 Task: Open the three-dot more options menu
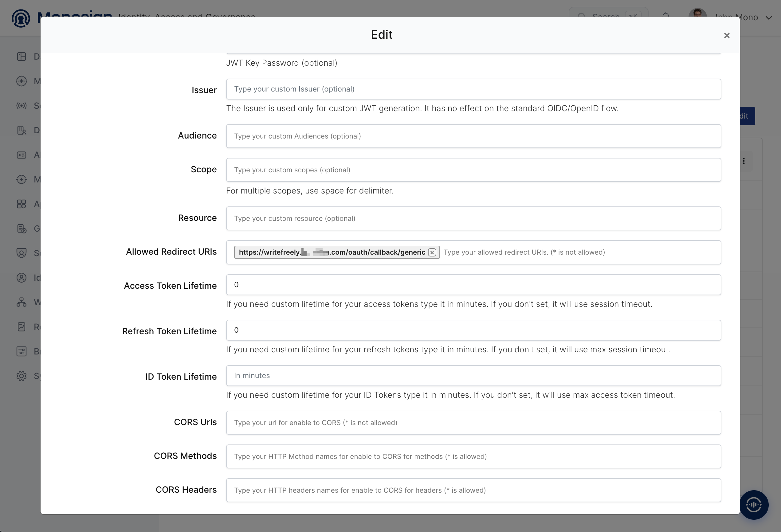coord(744,161)
